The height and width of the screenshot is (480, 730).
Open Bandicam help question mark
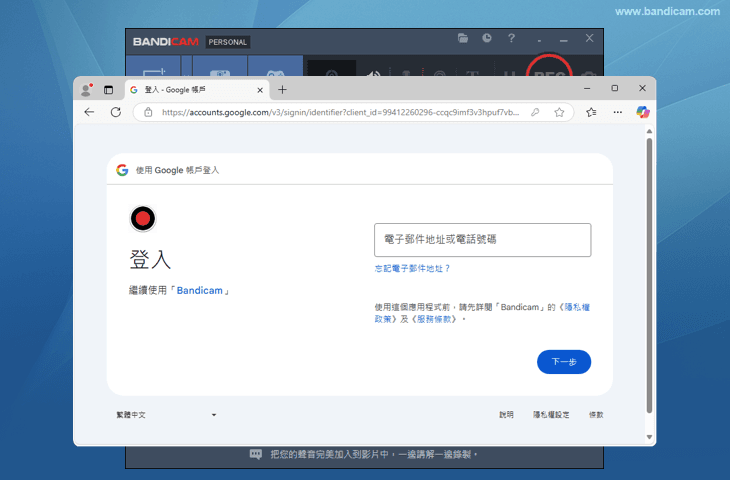[x=511, y=38]
